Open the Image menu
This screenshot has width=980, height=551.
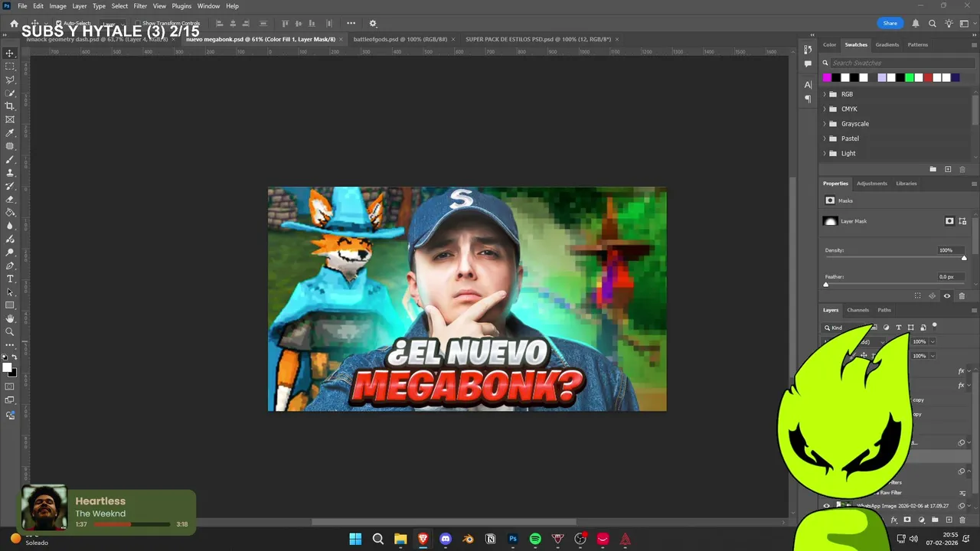point(58,6)
